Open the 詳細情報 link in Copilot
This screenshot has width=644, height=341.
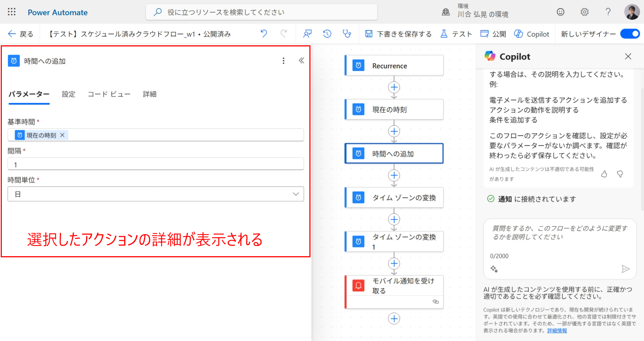click(557, 331)
